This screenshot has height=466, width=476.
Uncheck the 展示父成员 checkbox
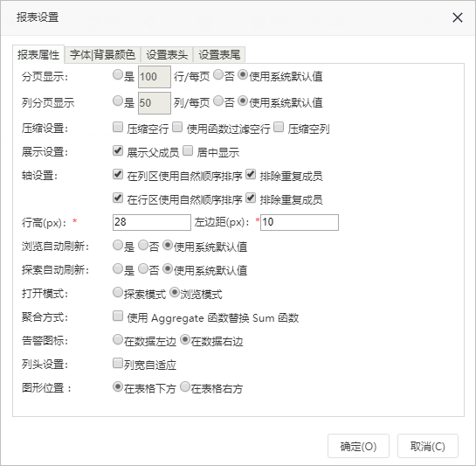(118, 150)
